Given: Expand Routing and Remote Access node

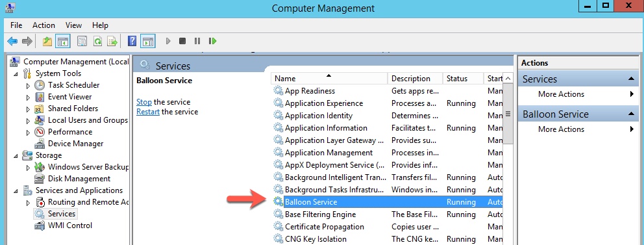Looking at the screenshot, I should [28, 202].
